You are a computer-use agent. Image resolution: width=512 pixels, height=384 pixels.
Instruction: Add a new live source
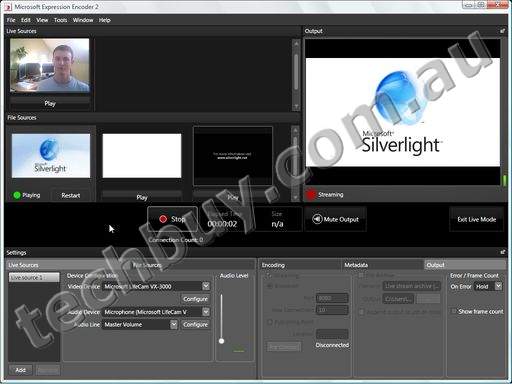click(21, 370)
